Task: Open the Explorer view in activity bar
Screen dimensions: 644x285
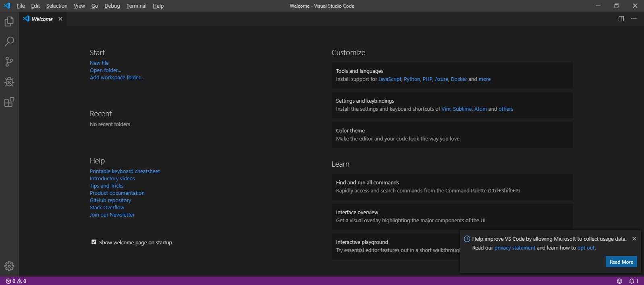Action: click(9, 21)
